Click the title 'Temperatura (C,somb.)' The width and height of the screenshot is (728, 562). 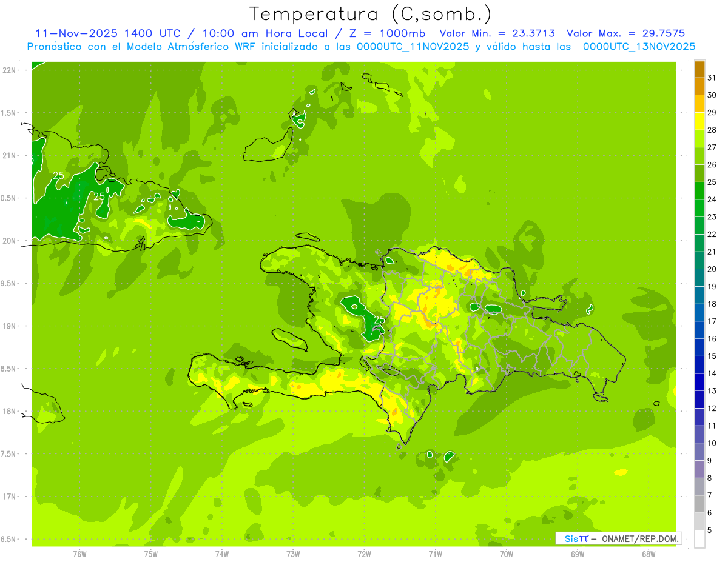coord(370,14)
